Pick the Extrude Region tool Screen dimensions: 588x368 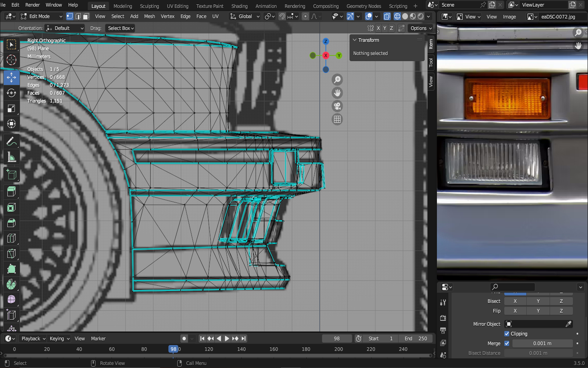(11, 191)
